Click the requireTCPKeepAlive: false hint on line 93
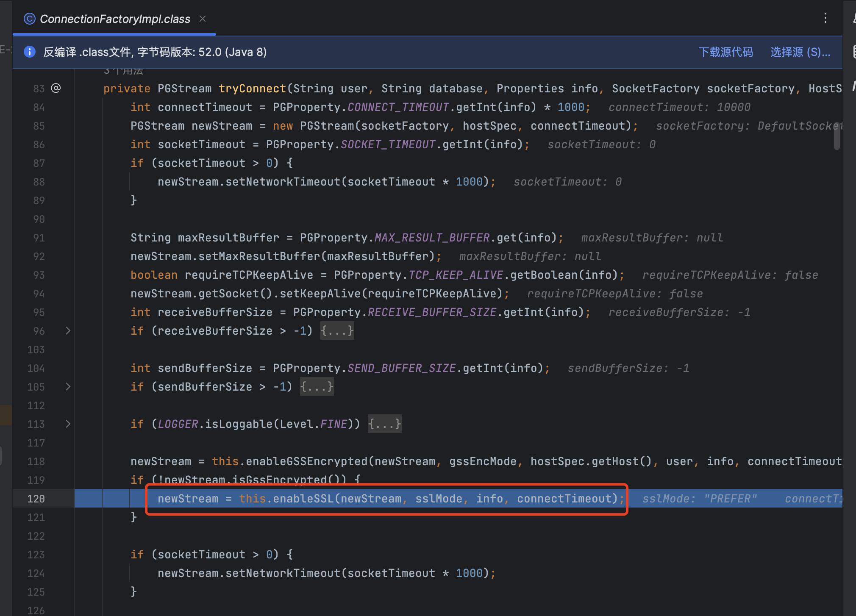The image size is (856, 616). 730,275
